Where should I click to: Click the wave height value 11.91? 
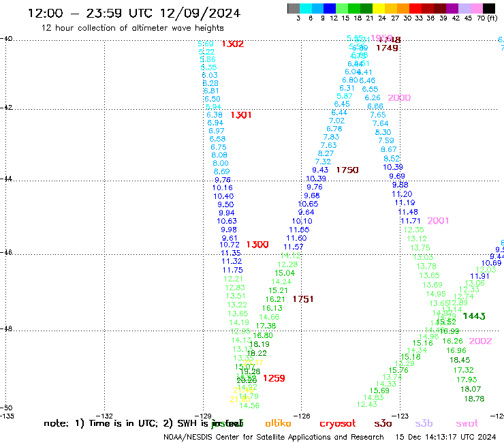point(479,276)
